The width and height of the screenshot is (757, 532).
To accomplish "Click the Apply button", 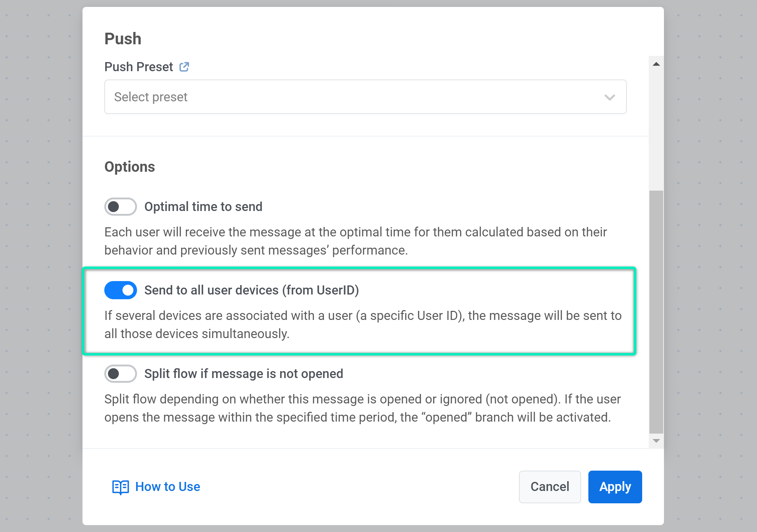I will coord(615,487).
